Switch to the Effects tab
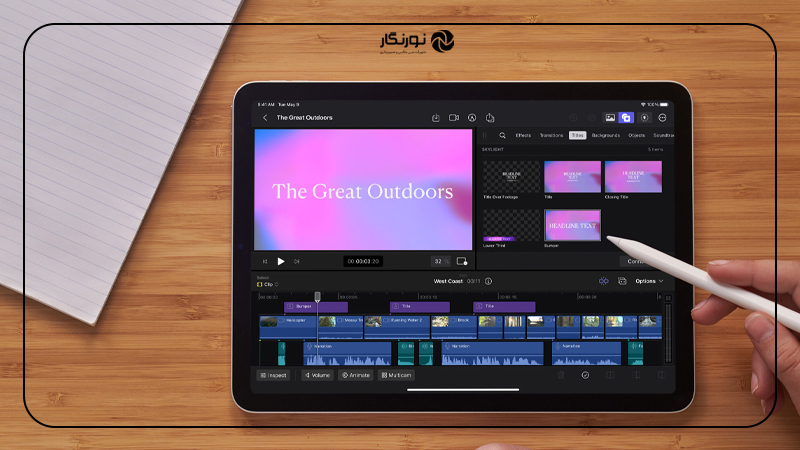800x450 pixels. click(523, 136)
